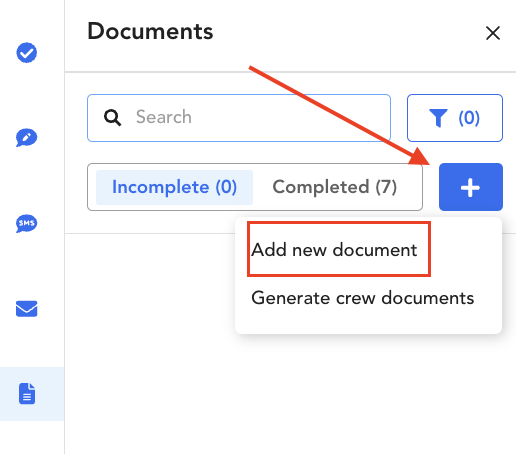Click the funnel filter icon
516x454 pixels.
(x=438, y=118)
